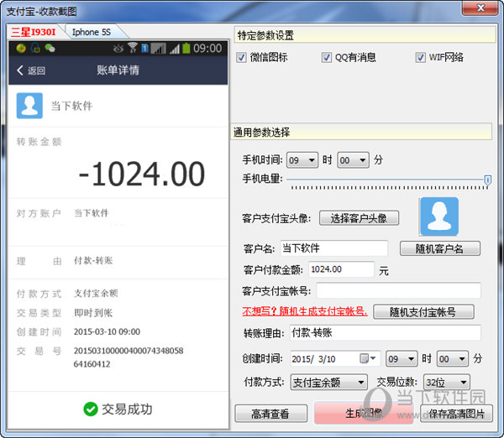Open the 付款方式 dropdown

click(328, 382)
